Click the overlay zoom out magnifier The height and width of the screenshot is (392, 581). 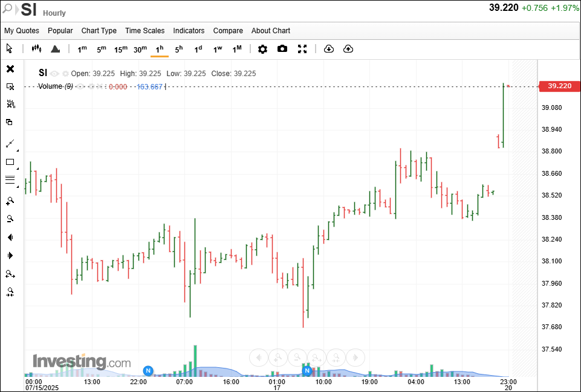coord(297,358)
